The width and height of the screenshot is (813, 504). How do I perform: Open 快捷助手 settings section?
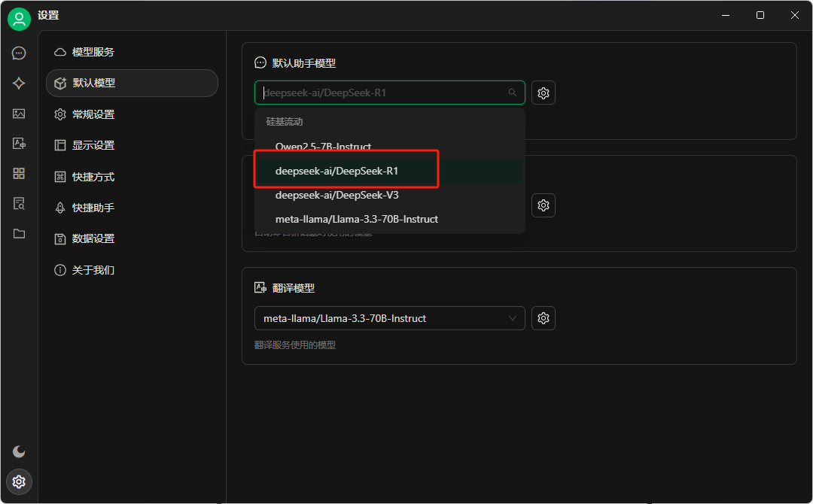(x=132, y=208)
